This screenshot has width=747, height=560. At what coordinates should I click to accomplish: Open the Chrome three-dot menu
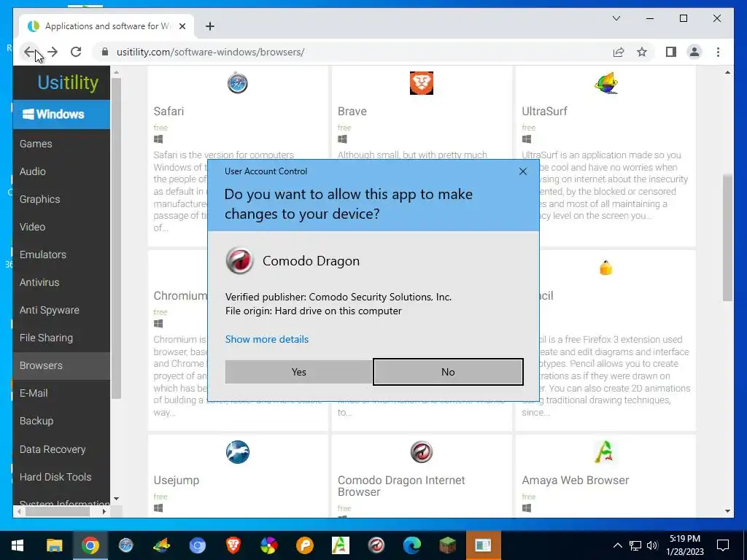coord(718,52)
